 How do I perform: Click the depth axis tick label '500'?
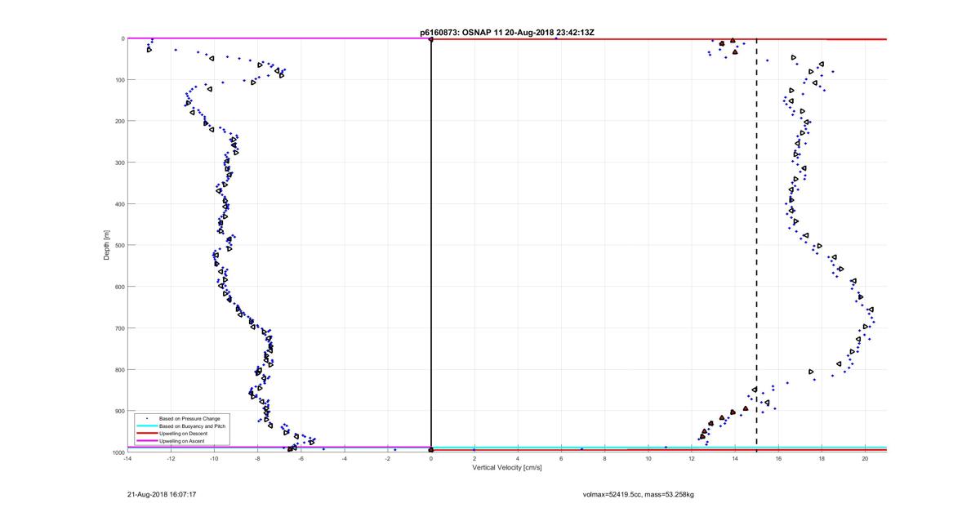[119, 245]
